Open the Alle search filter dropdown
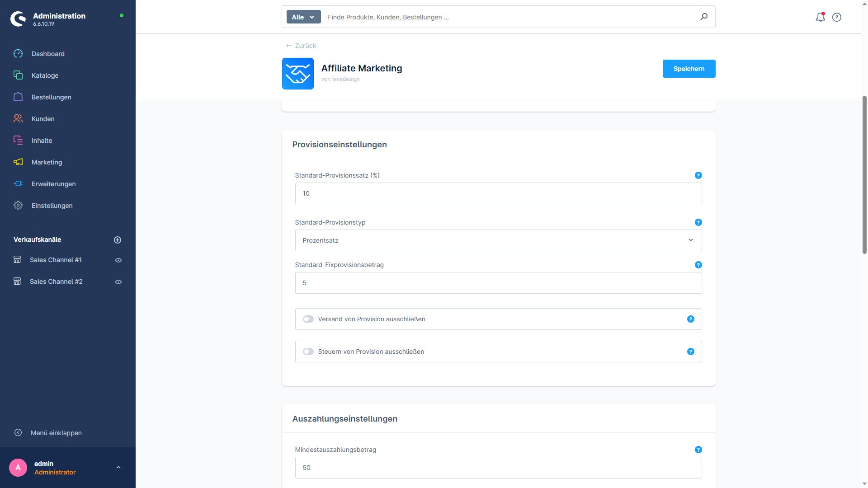 point(303,17)
